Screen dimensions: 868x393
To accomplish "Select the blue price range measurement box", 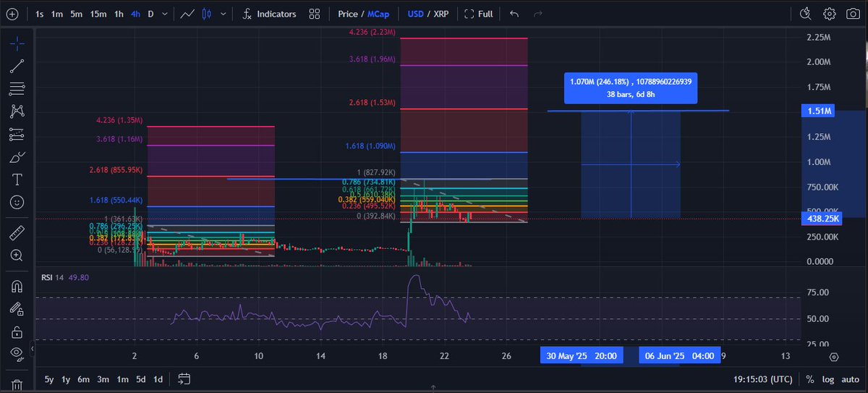I will click(x=631, y=164).
